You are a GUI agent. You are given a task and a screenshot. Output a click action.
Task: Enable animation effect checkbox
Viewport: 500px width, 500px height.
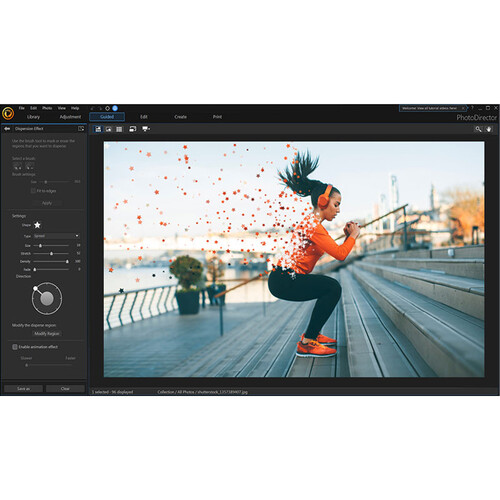[x=15, y=347]
